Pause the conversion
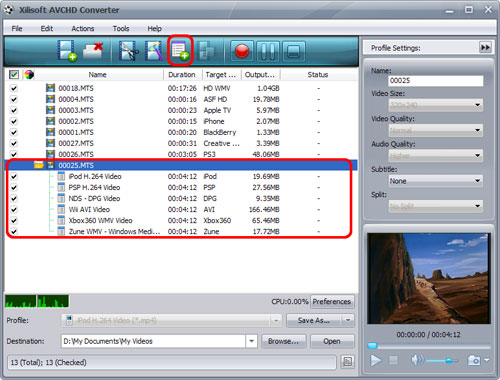Screen dimensions: 500x380 [x=268, y=51]
